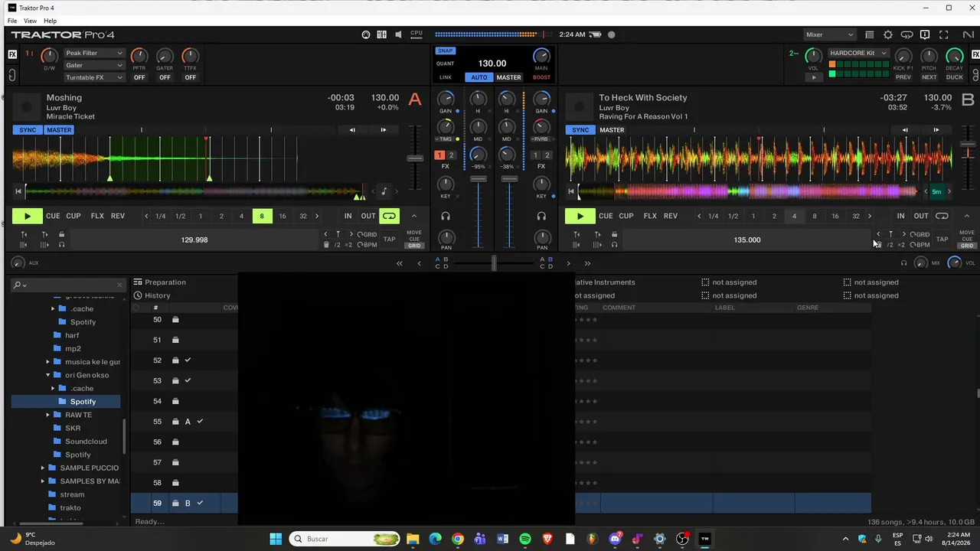Screen dimensions: 980x551
Task: Expand the musica ke le gus folder
Action: pyautogui.click(x=47, y=362)
